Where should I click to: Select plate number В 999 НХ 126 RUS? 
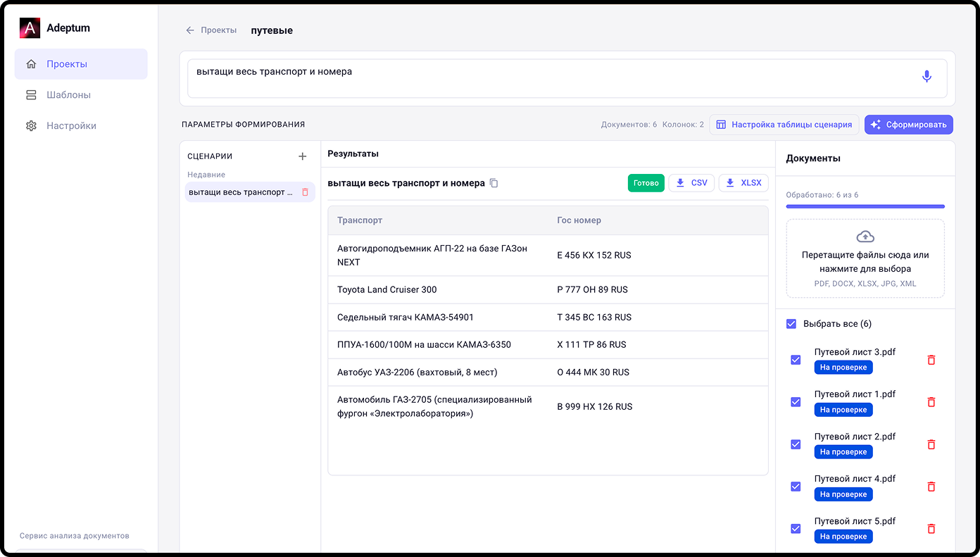point(595,406)
